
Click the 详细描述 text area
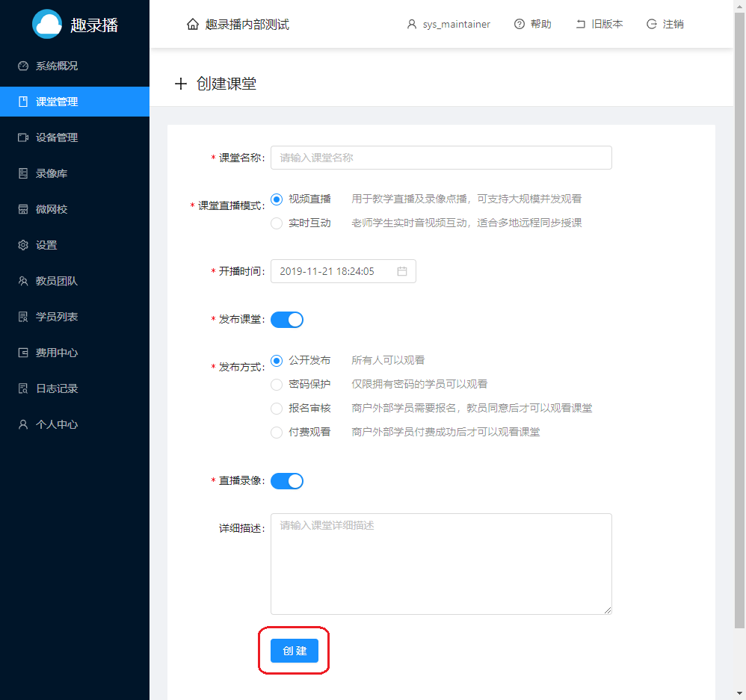tap(441, 564)
